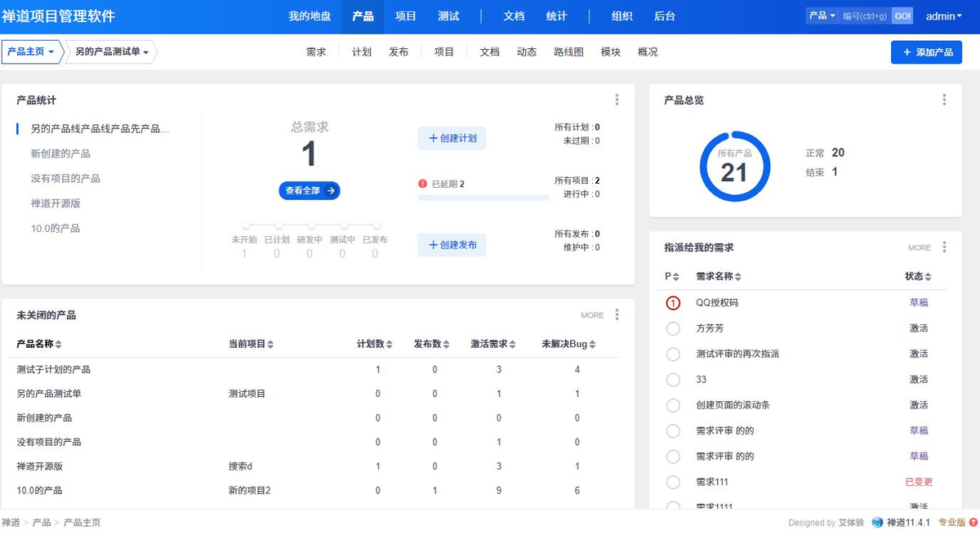The width and height of the screenshot is (980, 535).
Task: Open the admin user menu
Action: coord(943,16)
